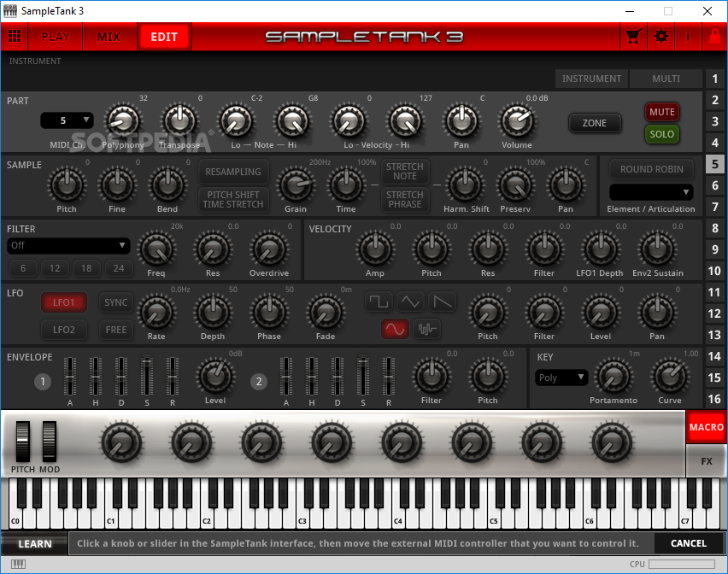Open the shopping cart store
This screenshot has height=574, width=728.
633,36
